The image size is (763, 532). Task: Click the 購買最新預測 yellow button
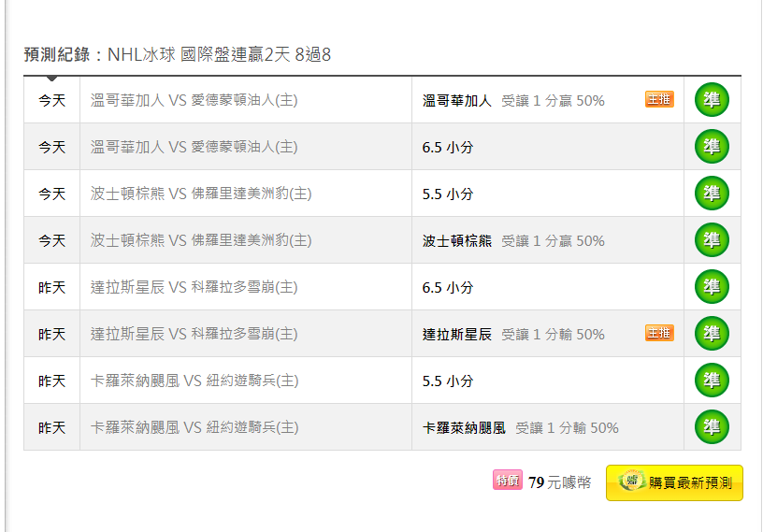tap(674, 482)
